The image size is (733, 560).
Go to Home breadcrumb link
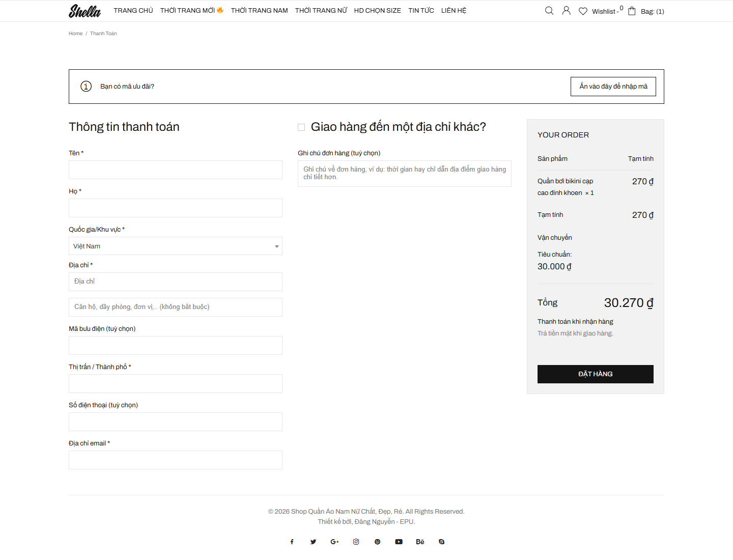point(76,34)
